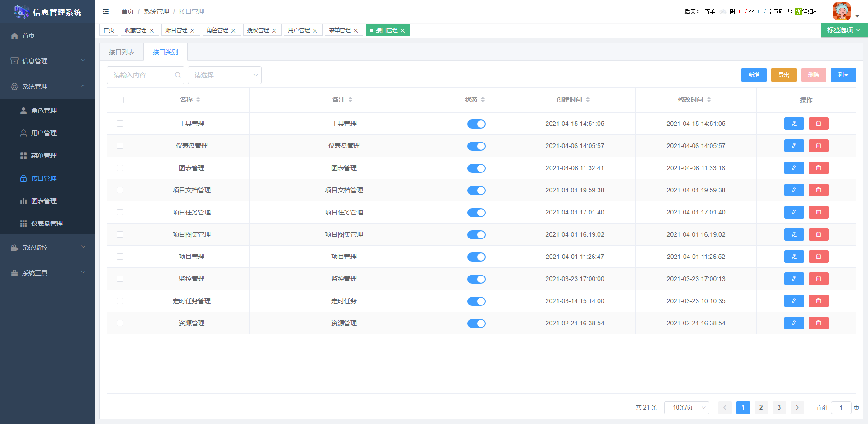Close the 菜单管理 tag
Viewport: 868px width, 424px height.
tap(356, 31)
